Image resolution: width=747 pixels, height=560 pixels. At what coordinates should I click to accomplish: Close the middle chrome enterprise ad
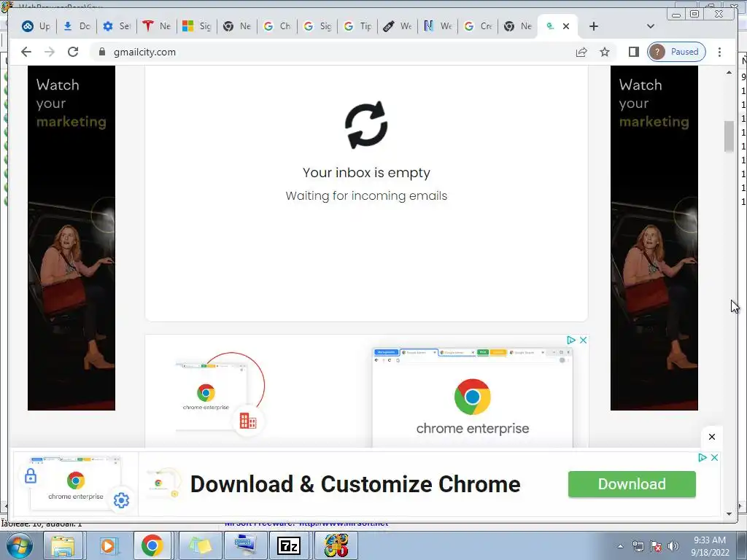click(x=583, y=340)
